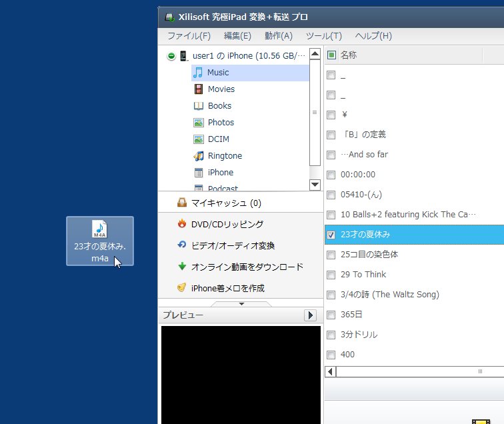The height and width of the screenshot is (424, 504).
Task: Open マイキャッシュ (0)
Action: tap(226, 203)
